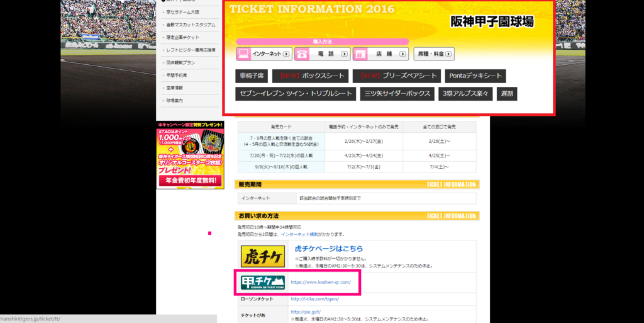Click the pink telephone icon for 電話
This screenshot has width=644, height=323.
[302, 54]
